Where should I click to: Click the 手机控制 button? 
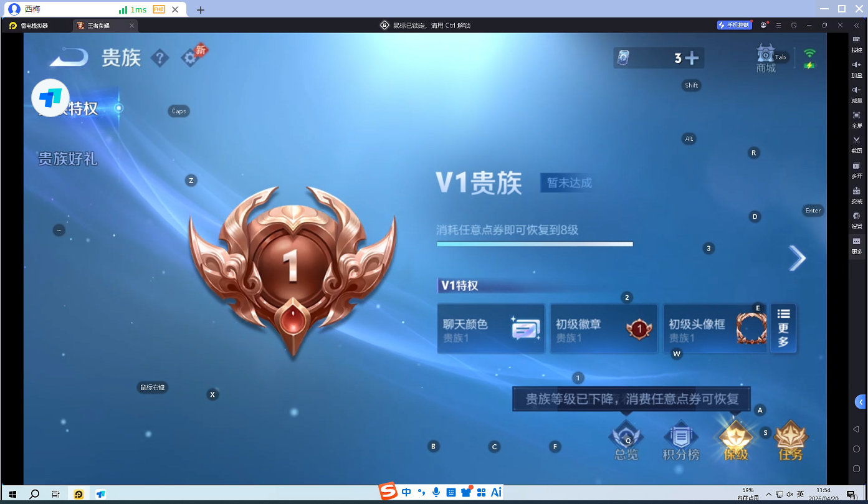pyautogui.click(x=735, y=25)
